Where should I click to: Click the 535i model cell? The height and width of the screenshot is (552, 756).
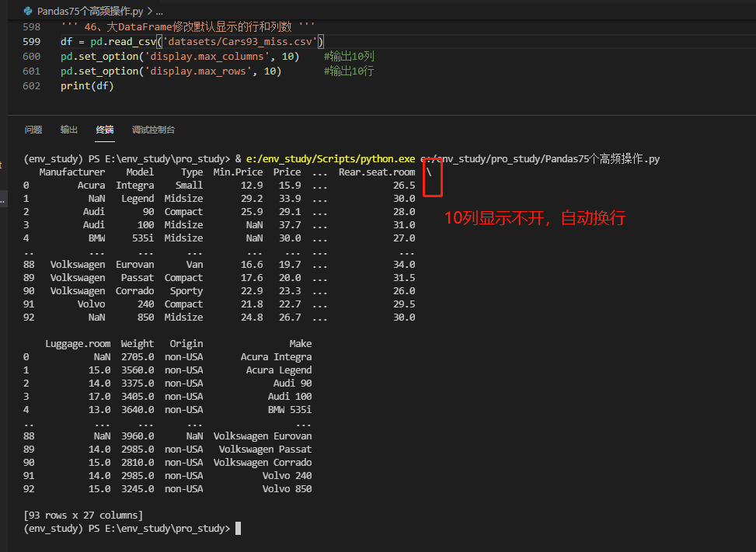(143, 238)
